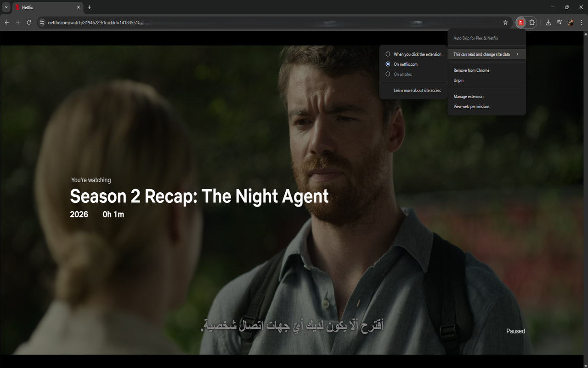Image resolution: width=588 pixels, height=368 pixels.
Task: Bookmark the page with the star icon
Action: tap(505, 22)
